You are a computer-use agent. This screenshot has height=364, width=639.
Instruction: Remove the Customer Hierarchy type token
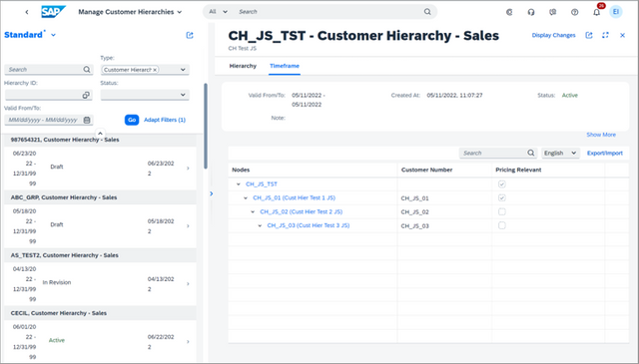click(155, 70)
